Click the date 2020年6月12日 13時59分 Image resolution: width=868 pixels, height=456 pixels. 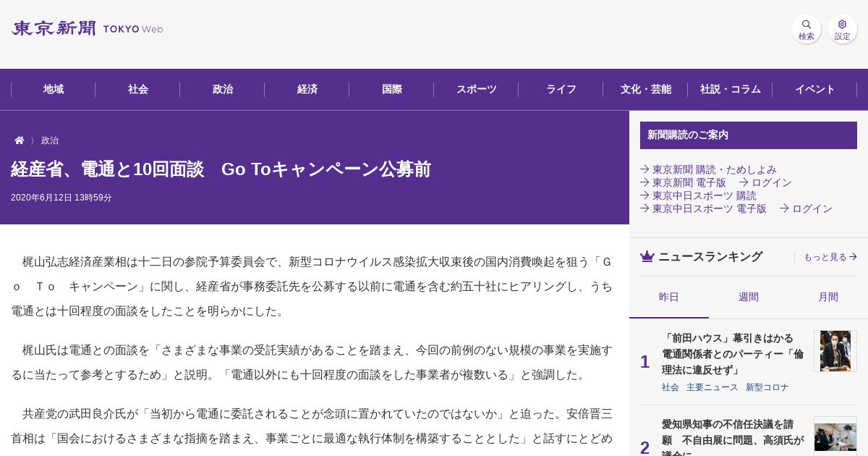coord(61,198)
